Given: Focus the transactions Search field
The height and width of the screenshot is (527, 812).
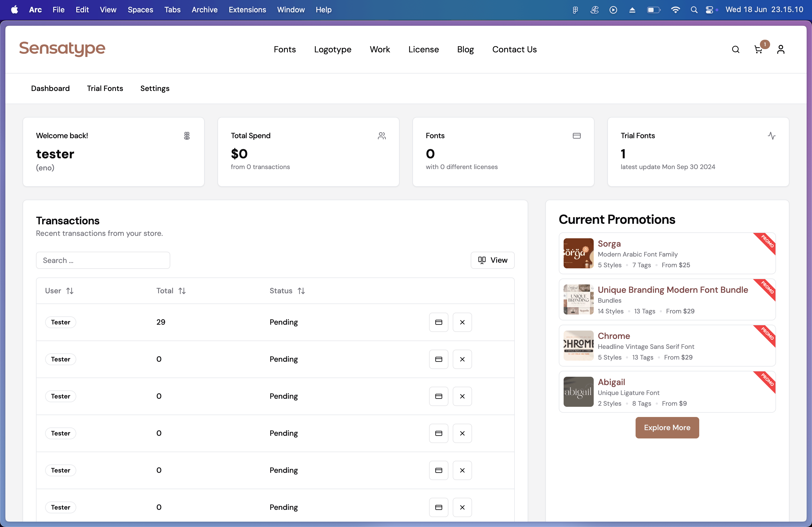Looking at the screenshot, I should tap(103, 260).
